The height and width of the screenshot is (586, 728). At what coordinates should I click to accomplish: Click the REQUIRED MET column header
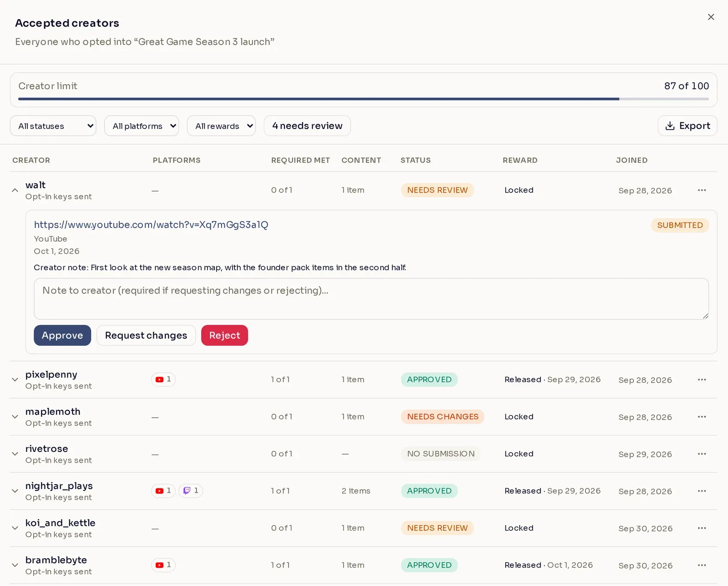[x=300, y=160]
